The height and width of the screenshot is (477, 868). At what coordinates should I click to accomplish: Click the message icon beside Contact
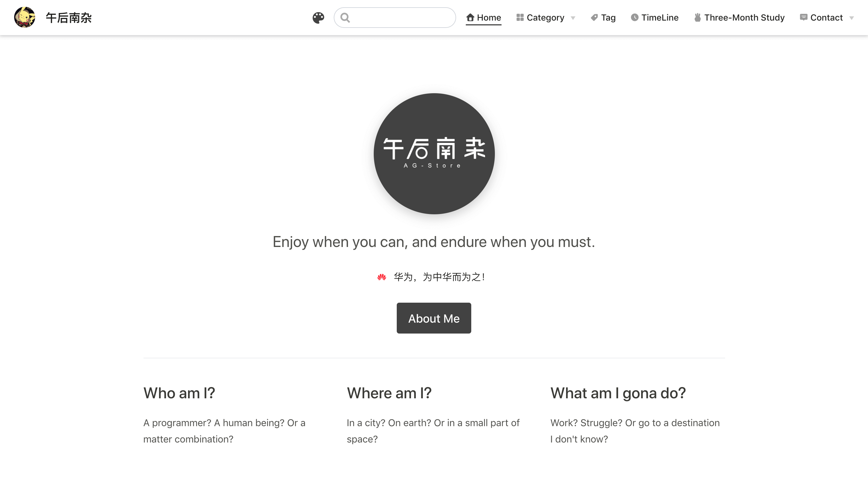click(803, 18)
